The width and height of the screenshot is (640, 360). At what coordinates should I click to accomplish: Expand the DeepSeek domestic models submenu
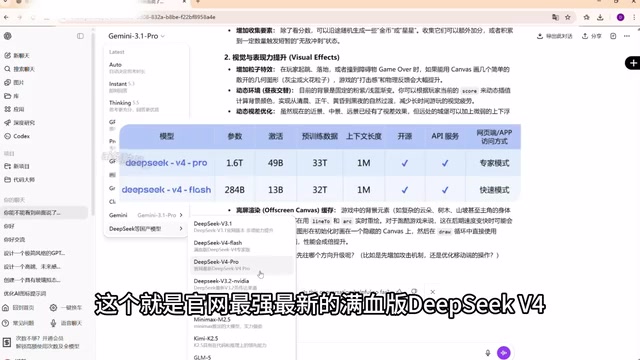pos(146,229)
